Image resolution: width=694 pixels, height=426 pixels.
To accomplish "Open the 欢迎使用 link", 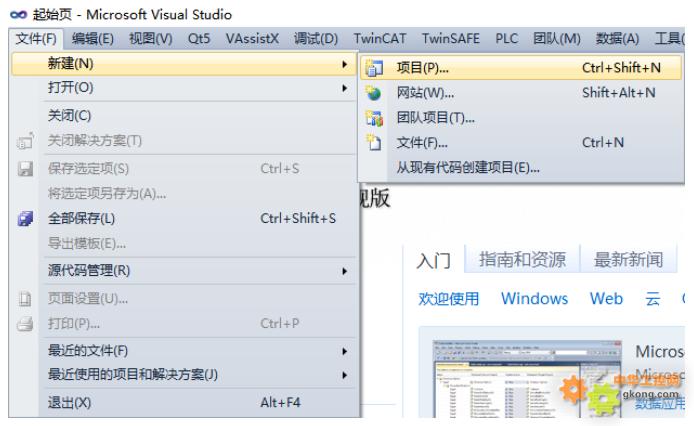I will tap(448, 299).
